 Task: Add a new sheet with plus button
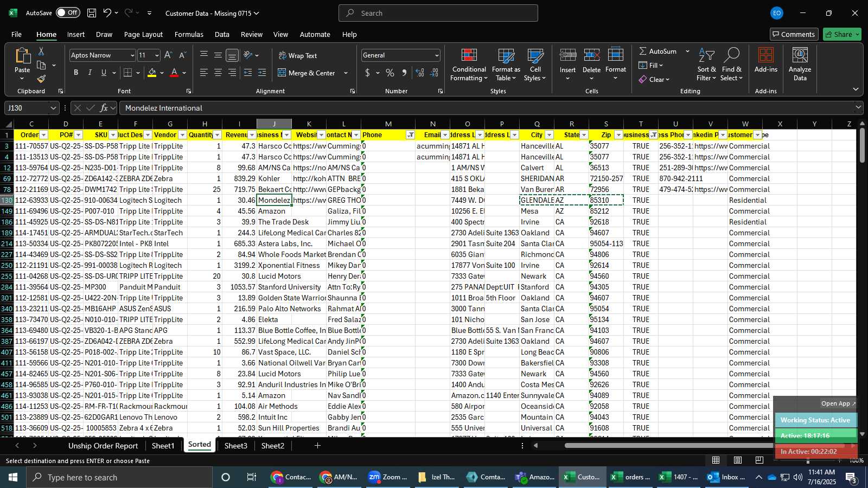pos(317,446)
